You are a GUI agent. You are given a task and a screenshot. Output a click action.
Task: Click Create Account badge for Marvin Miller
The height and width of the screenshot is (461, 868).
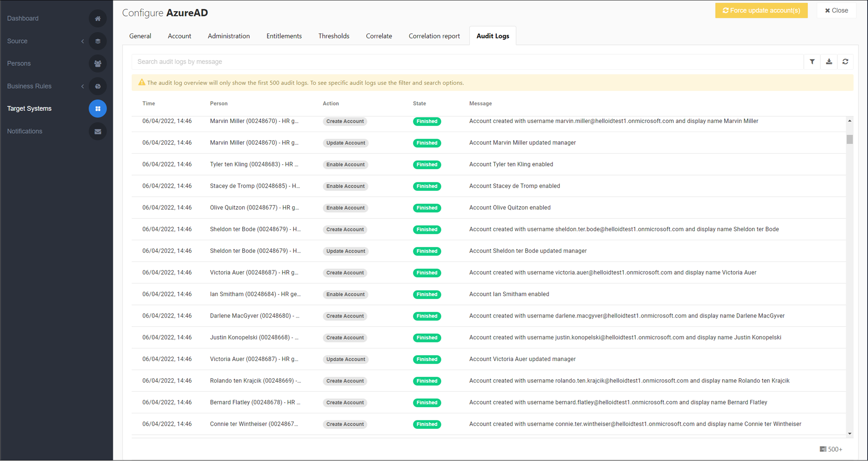tap(345, 121)
